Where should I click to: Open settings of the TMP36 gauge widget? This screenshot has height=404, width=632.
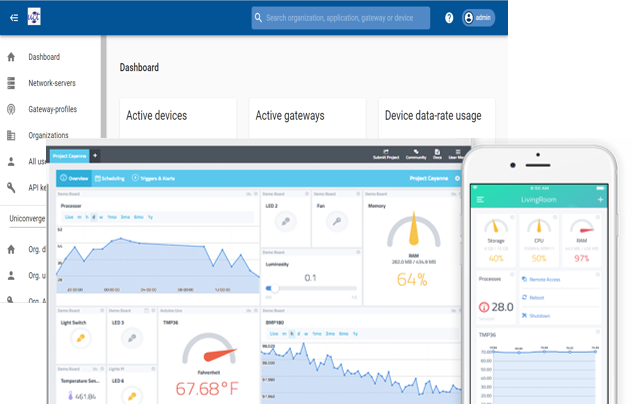click(256, 310)
